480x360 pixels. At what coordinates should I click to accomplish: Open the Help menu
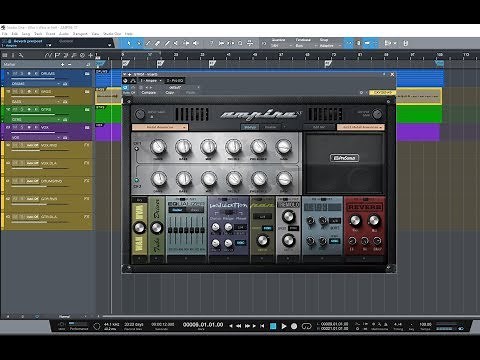coord(129,34)
